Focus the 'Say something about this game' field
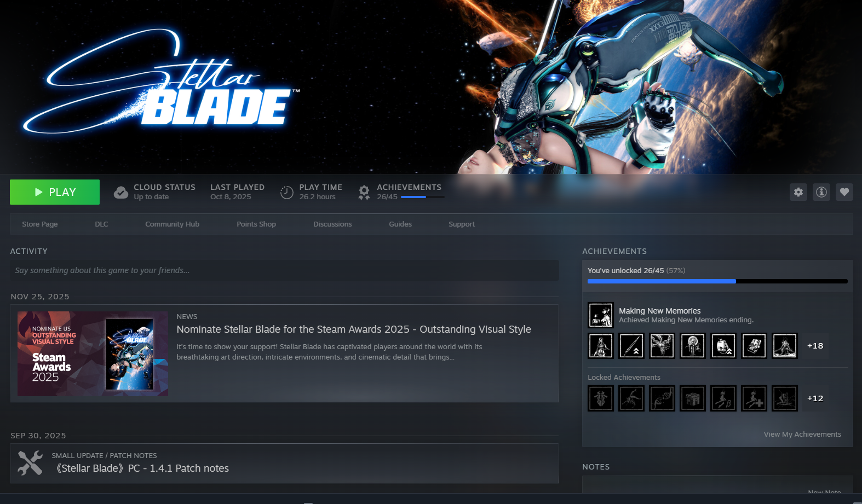 [x=284, y=270]
